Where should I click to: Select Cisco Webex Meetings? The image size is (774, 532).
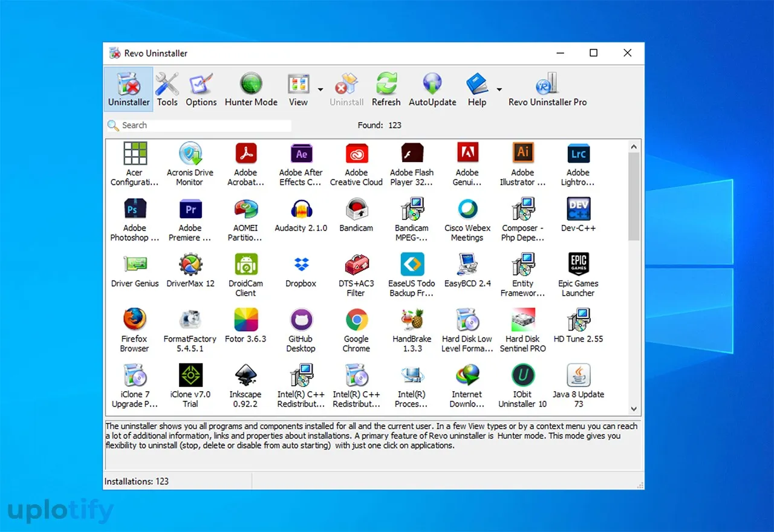tap(467, 219)
